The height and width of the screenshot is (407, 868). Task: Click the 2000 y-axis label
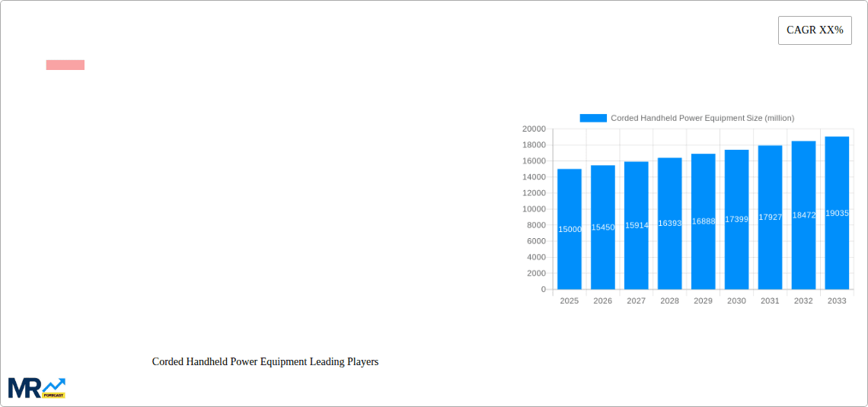coord(537,273)
